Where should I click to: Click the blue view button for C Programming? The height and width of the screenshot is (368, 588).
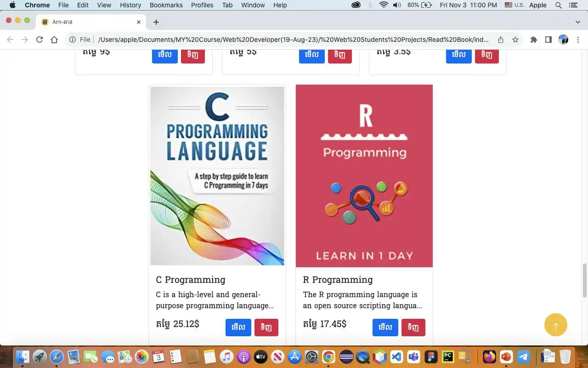238,328
